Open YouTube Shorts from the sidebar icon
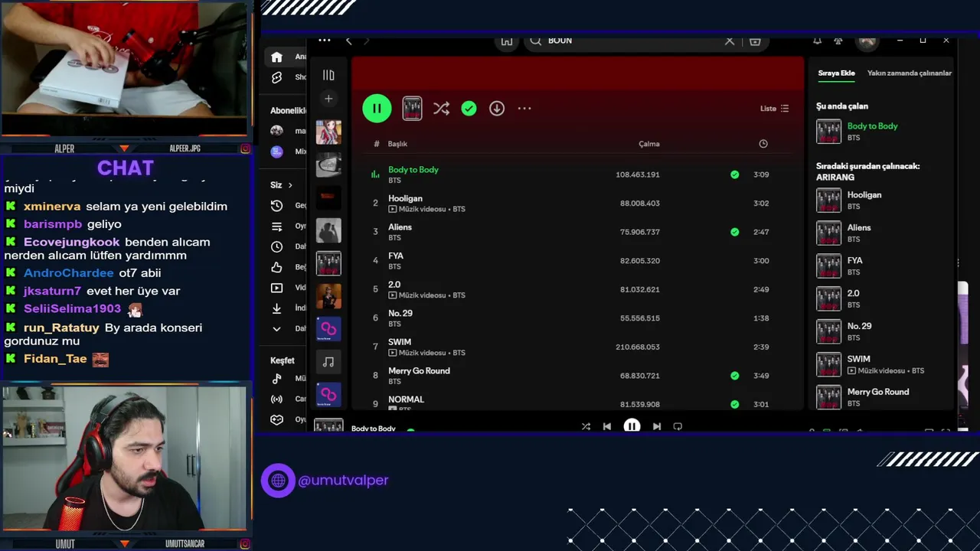 point(277,77)
